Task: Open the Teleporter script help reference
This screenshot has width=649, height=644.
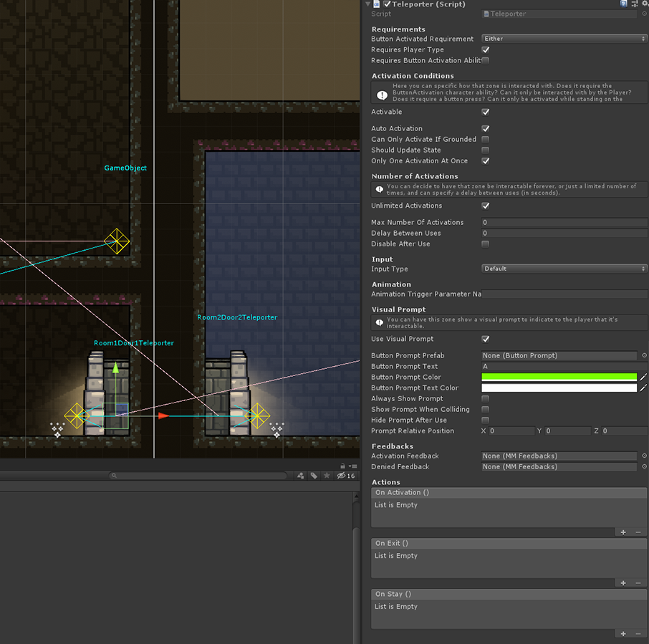Action: click(622, 4)
